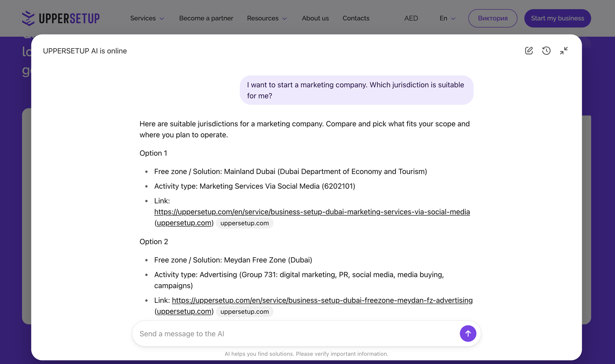Select the AED currency option
Screen dimensions: 615x364
point(411,18)
